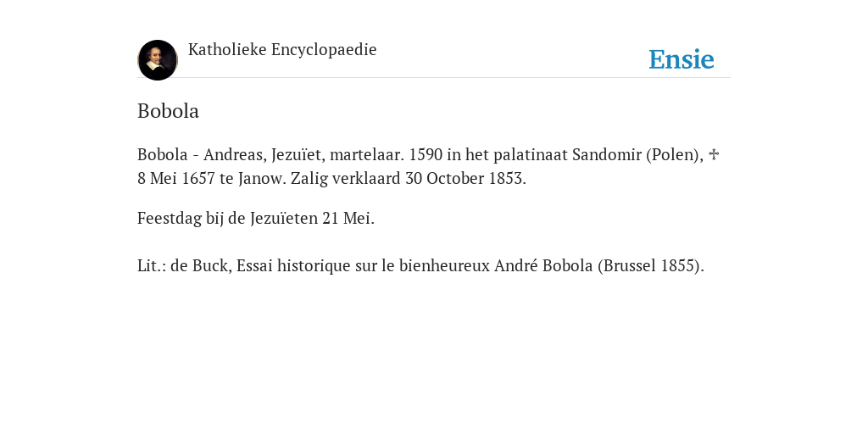868x434 pixels.
Task: Click the author name de Buck
Action: pos(201,265)
